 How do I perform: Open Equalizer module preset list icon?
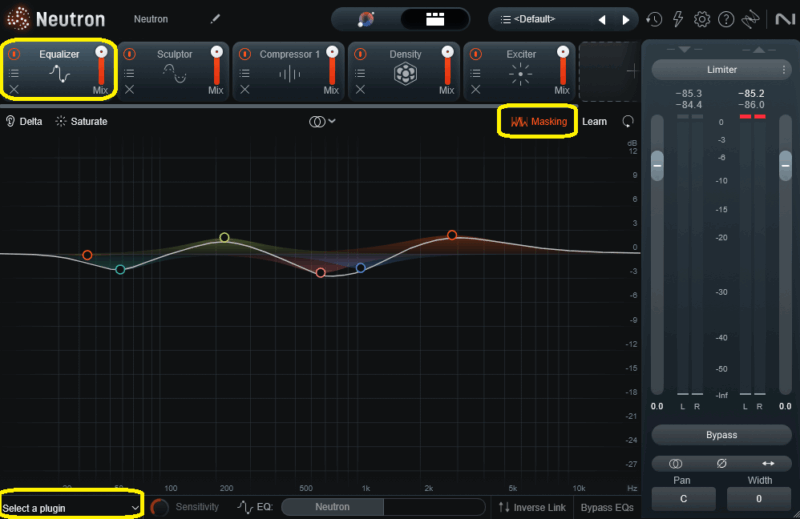(x=14, y=73)
